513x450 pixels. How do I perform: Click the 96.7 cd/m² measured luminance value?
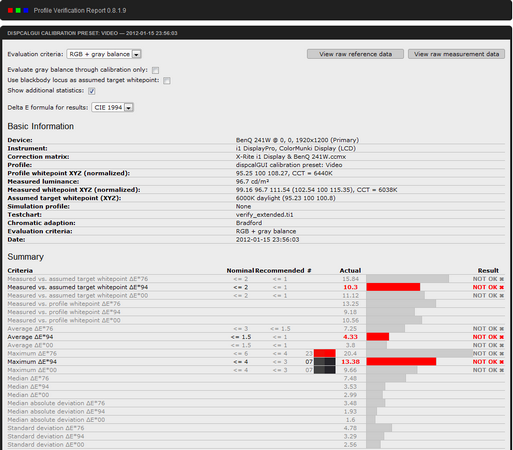[x=252, y=181]
